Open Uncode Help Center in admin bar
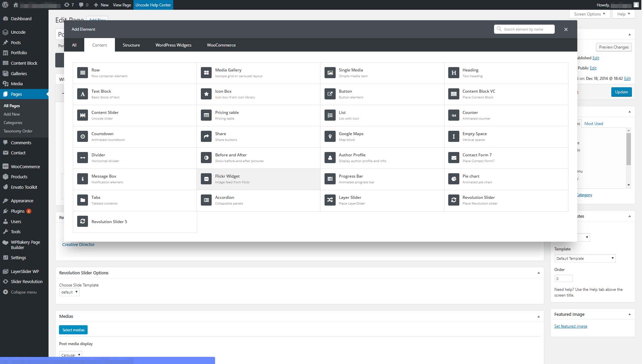 153,5
